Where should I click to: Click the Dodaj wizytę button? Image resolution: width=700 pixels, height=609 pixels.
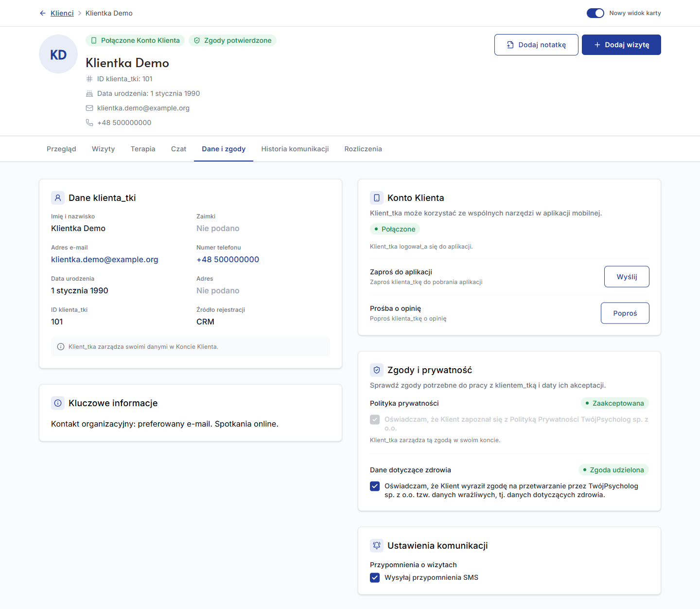point(621,45)
